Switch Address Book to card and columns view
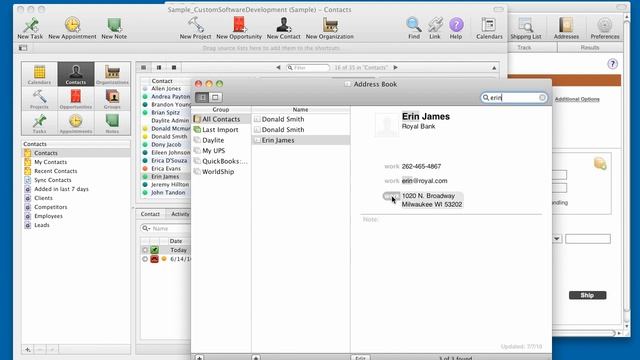The height and width of the screenshot is (360, 640). 202,97
